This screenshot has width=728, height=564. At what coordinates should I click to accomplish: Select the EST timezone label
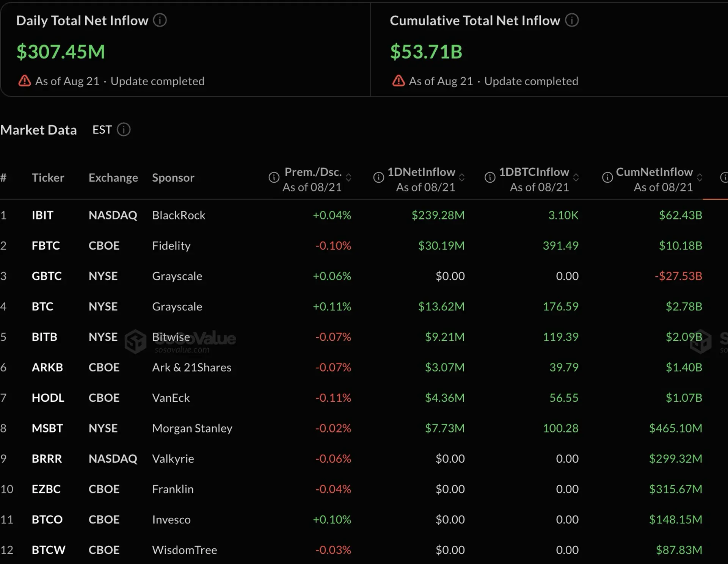[x=102, y=130]
